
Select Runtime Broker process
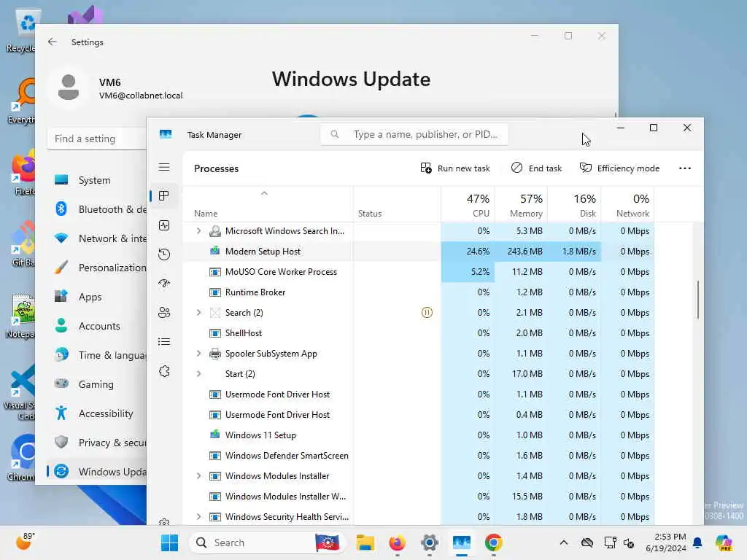[x=418, y=292]
